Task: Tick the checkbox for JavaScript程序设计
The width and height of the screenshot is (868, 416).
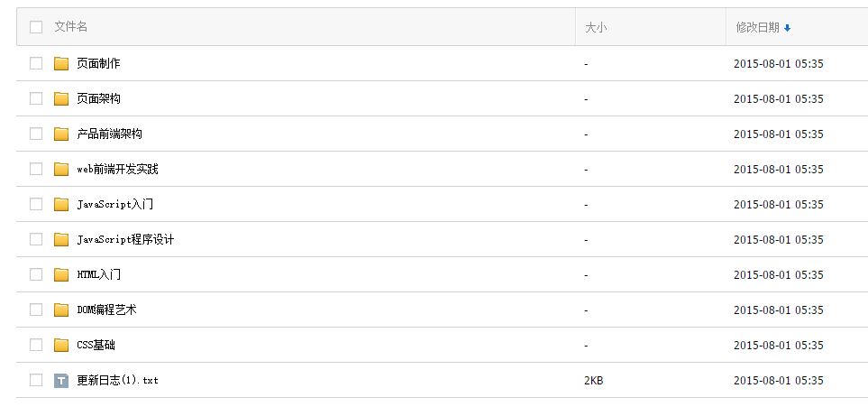Action: click(x=36, y=239)
